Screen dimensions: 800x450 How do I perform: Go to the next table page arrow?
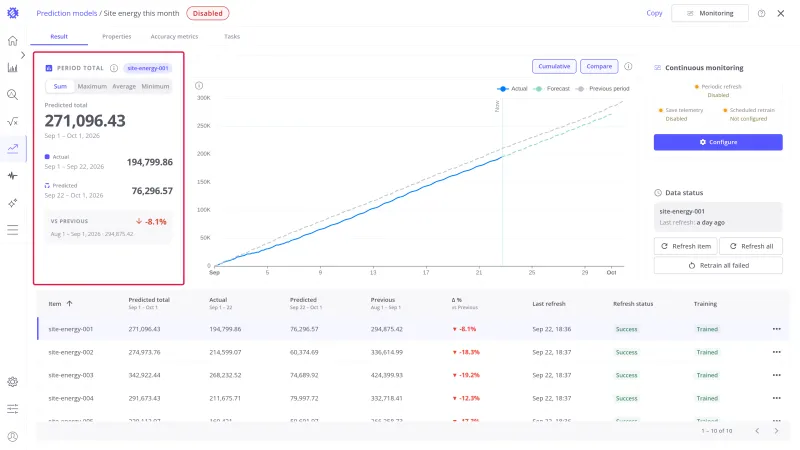[776, 431]
